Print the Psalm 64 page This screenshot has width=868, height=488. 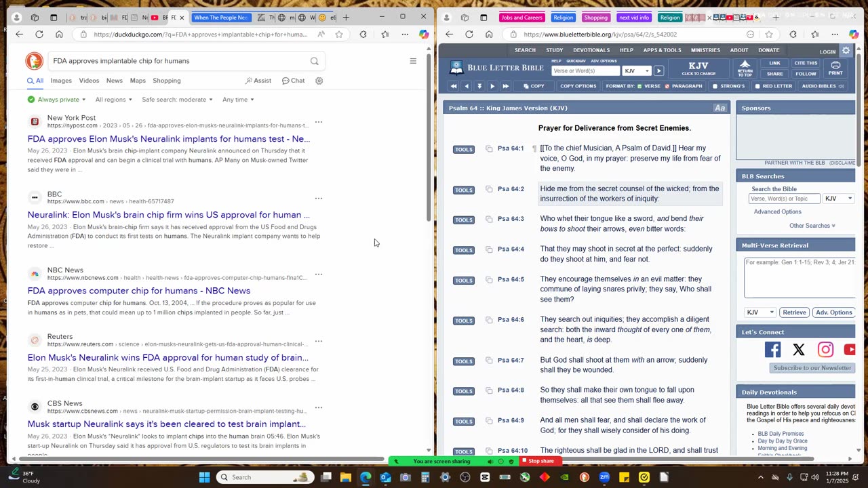pos(835,68)
